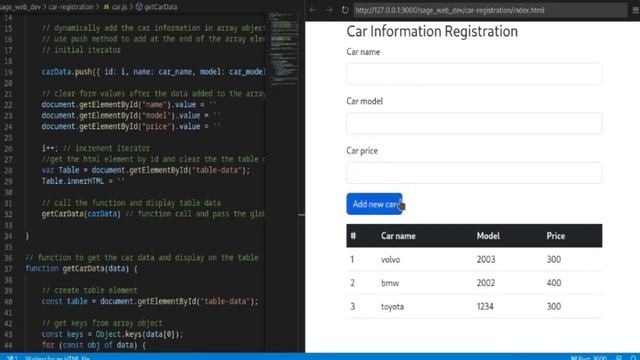The image size is (640, 360).
Task: Open getCarData breadcrumb symbol
Action: 161,7
